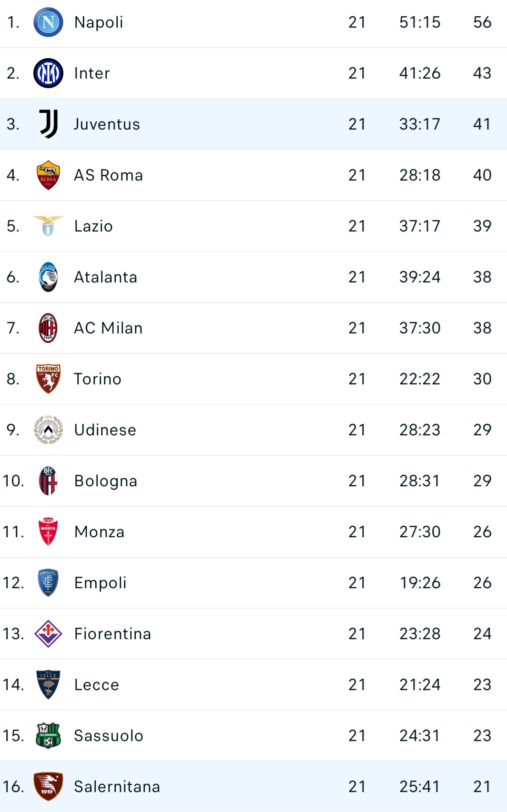Select Juventus's position number 3
This screenshot has width=507, height=812.
tap(13, 124)
